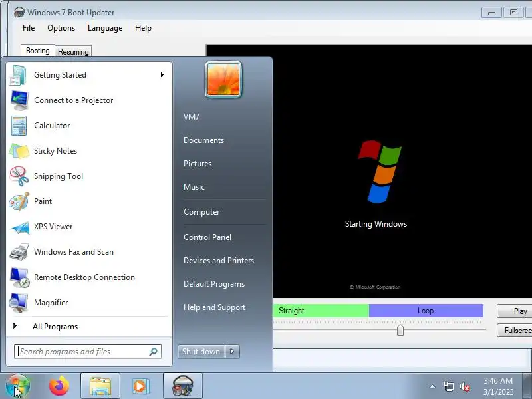This screenshot has height=399, width=532.
Task: Open Control Panel
Action: pos(207,237)
